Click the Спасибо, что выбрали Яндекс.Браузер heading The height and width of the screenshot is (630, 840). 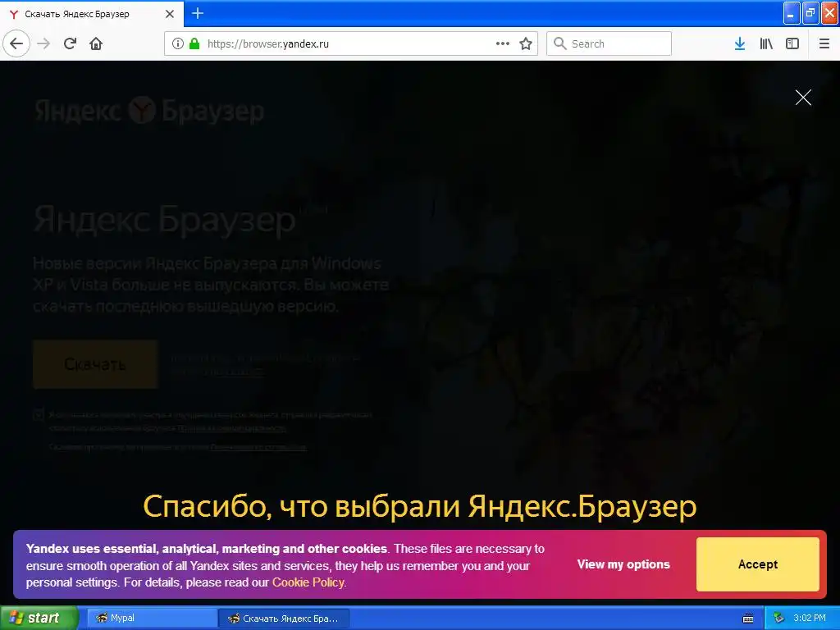point(419,505)
